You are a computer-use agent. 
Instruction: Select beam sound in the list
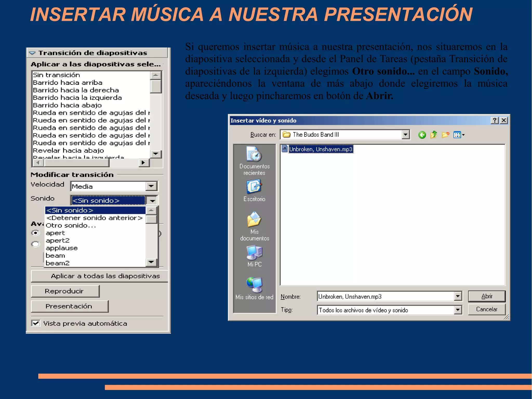tap(95, 256)
